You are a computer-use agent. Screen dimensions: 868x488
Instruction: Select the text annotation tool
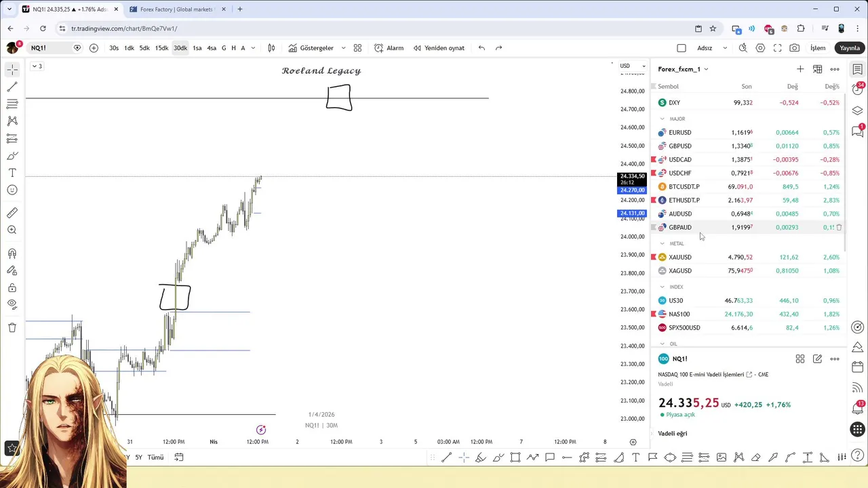[12, 173]
